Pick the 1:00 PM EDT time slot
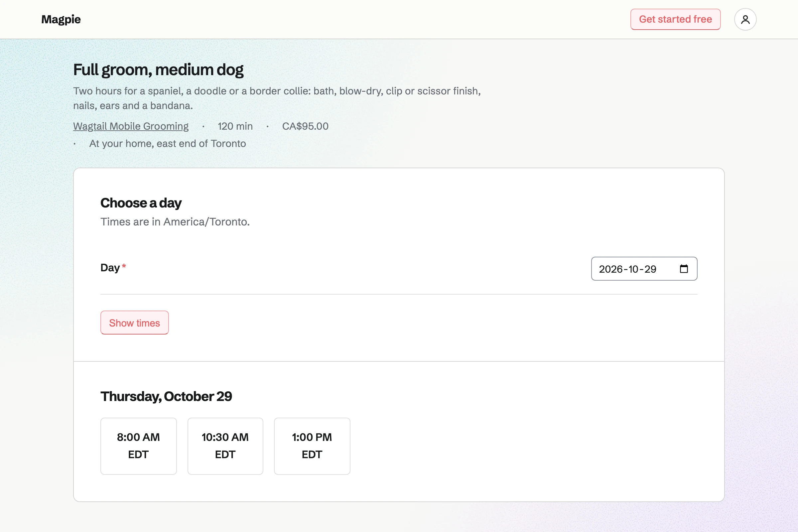 [x=312, y=446]
